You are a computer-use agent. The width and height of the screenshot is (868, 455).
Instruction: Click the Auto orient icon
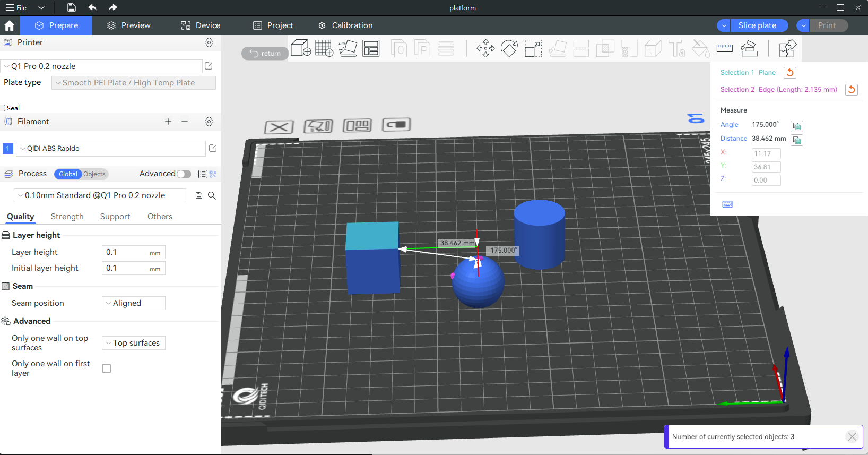[348, 48]
